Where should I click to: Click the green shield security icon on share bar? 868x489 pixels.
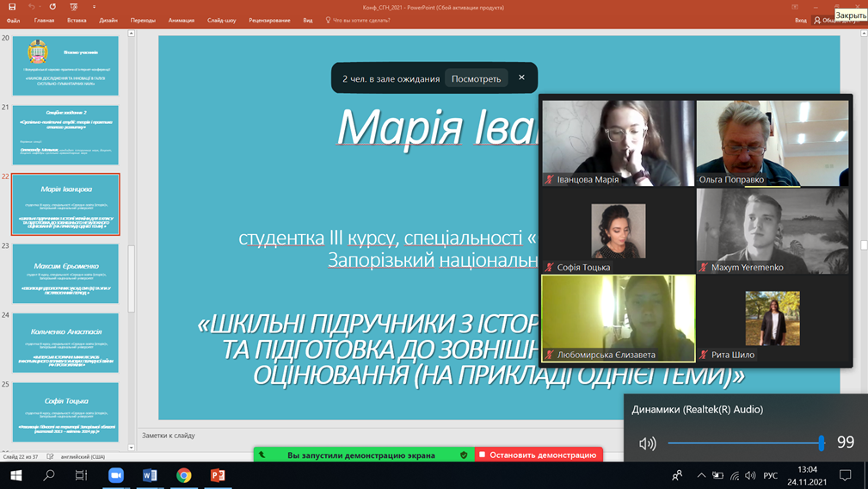point(464,455)
